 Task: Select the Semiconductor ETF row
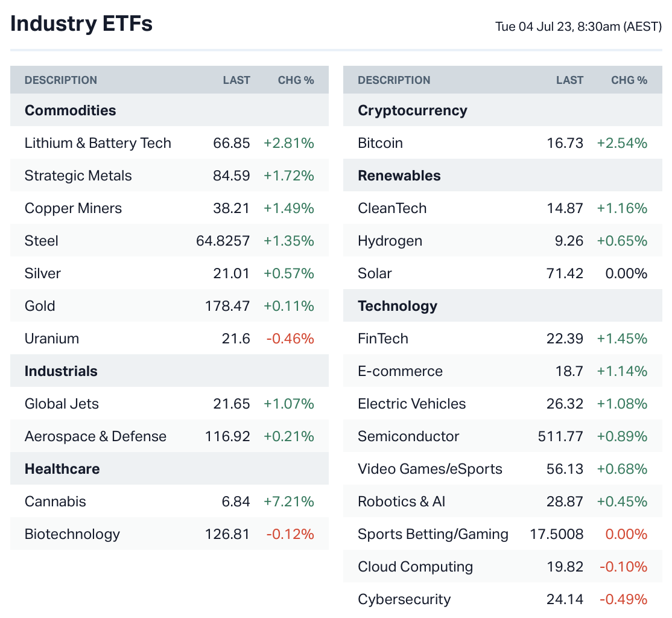pyautogui.click(x=408, y=436)
